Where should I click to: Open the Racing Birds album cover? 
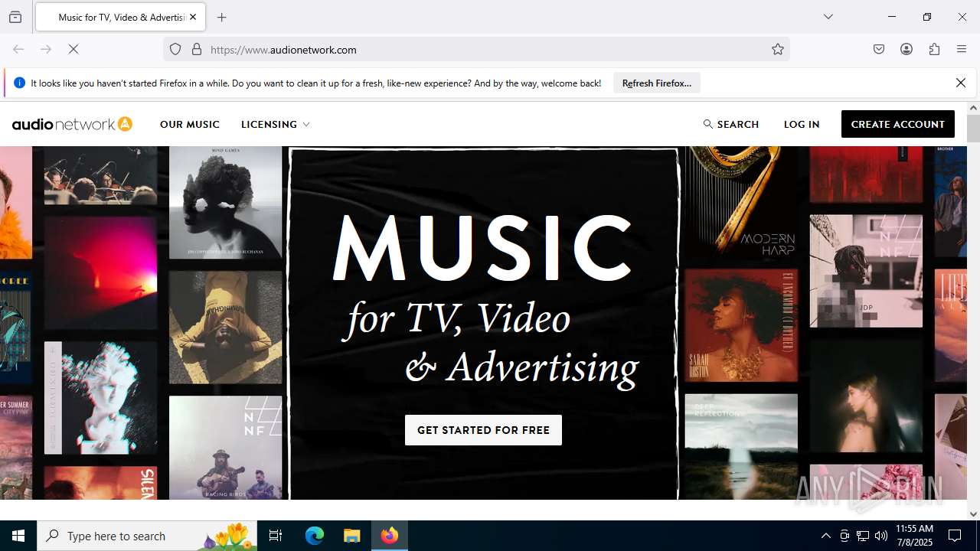pyautogui.click(x=225, y=448)
